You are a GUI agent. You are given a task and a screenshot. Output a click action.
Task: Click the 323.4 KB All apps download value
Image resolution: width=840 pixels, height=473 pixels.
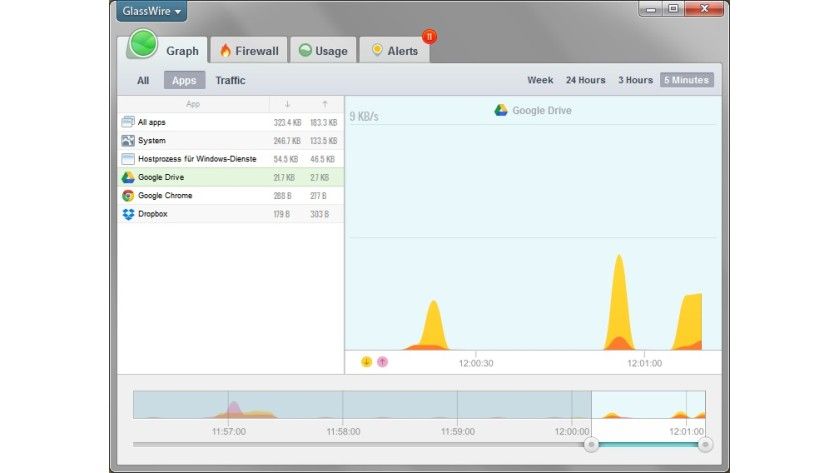[287, 123]
